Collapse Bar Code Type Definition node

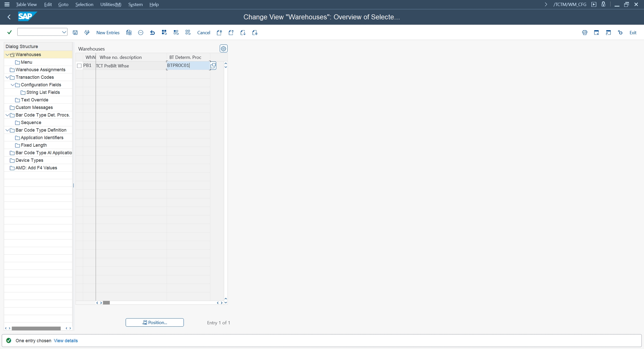pos(7,130)
